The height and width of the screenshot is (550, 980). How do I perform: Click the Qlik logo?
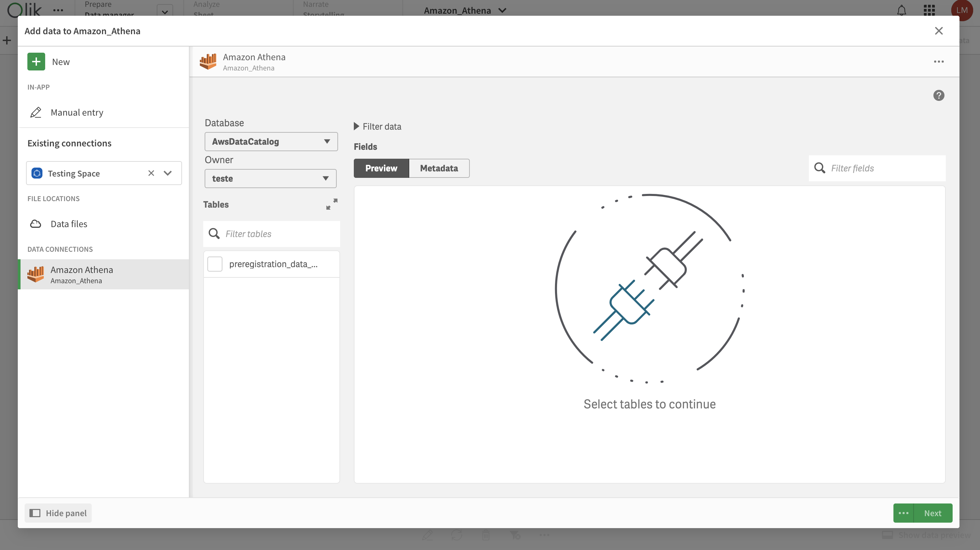tap(24, 10)
